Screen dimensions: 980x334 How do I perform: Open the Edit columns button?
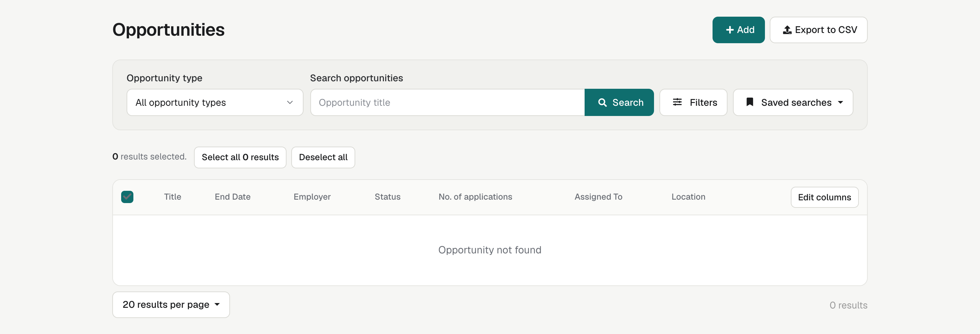824,197
